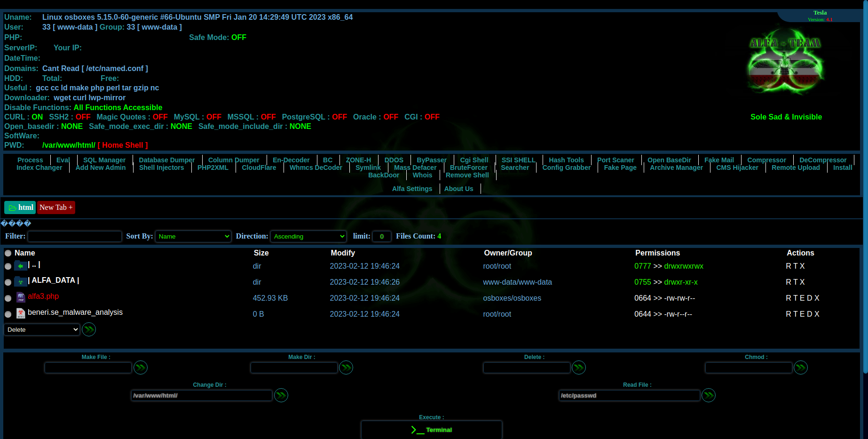Screen dimensions: 868x439
Task: Click the beneri.se_malware_analysis file icon
Action: (21, 313)
